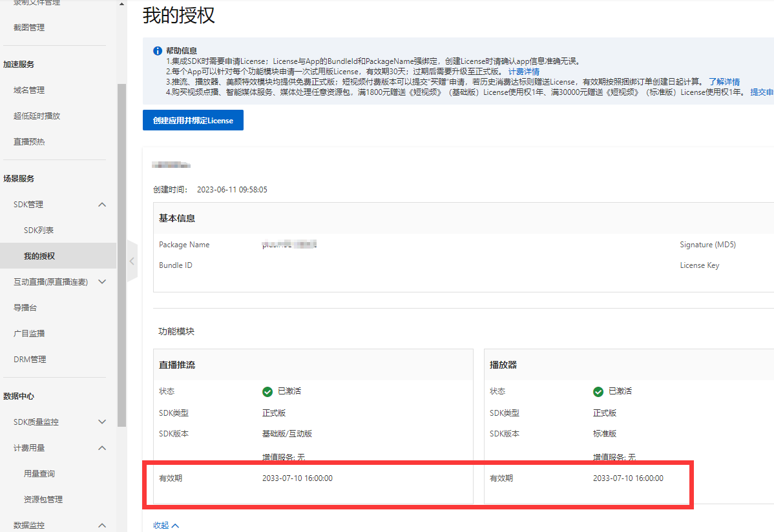774x532 pixels.
Task: Open 广目监播 in the sidebar
Action: [29, 334]
